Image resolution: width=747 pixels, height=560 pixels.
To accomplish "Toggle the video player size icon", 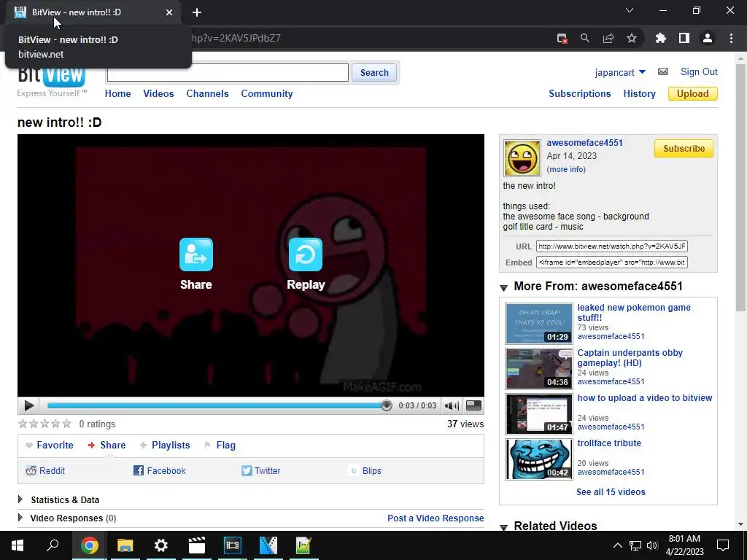I will coord(473,405).
